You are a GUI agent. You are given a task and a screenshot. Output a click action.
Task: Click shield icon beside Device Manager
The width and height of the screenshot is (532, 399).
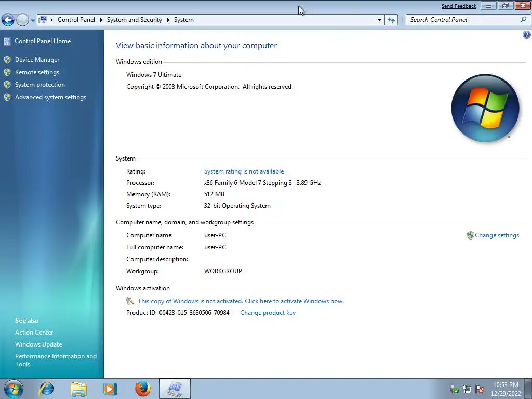pos(7,60)
